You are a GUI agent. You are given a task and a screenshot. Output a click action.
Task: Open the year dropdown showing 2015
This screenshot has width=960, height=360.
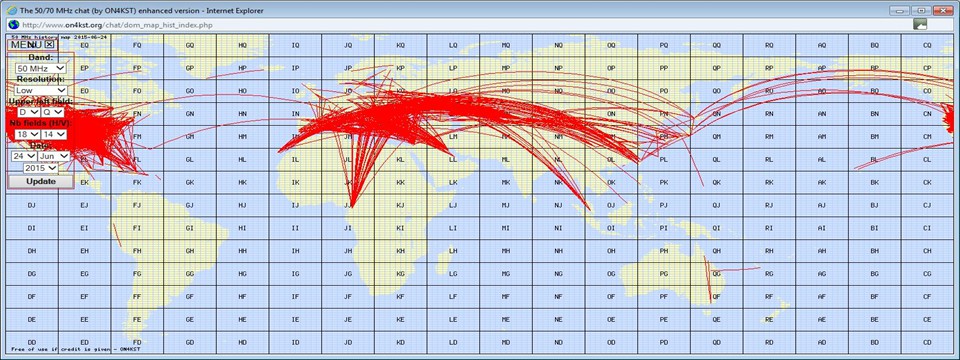pos(41,168)
